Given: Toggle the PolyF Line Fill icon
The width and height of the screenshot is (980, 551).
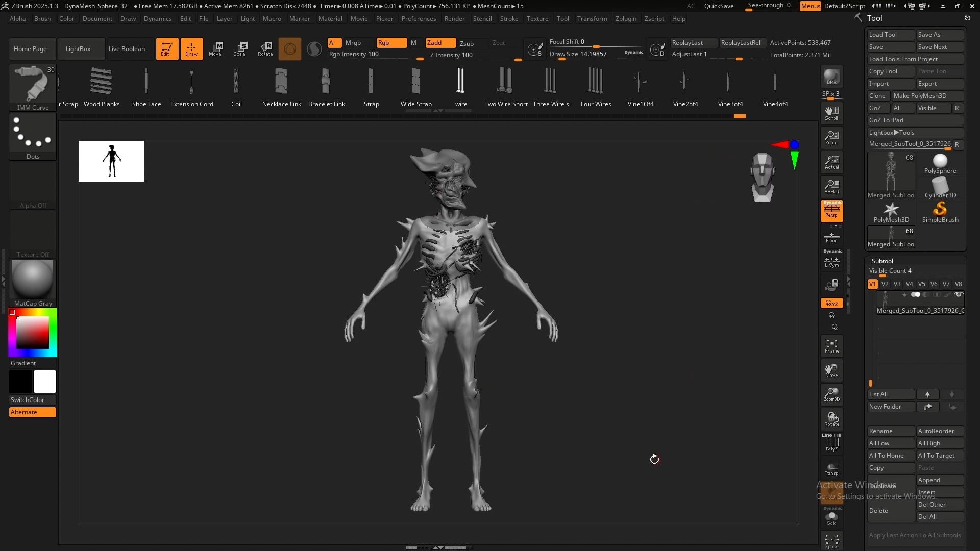Looking at the screenshot, I should (831, 443).
